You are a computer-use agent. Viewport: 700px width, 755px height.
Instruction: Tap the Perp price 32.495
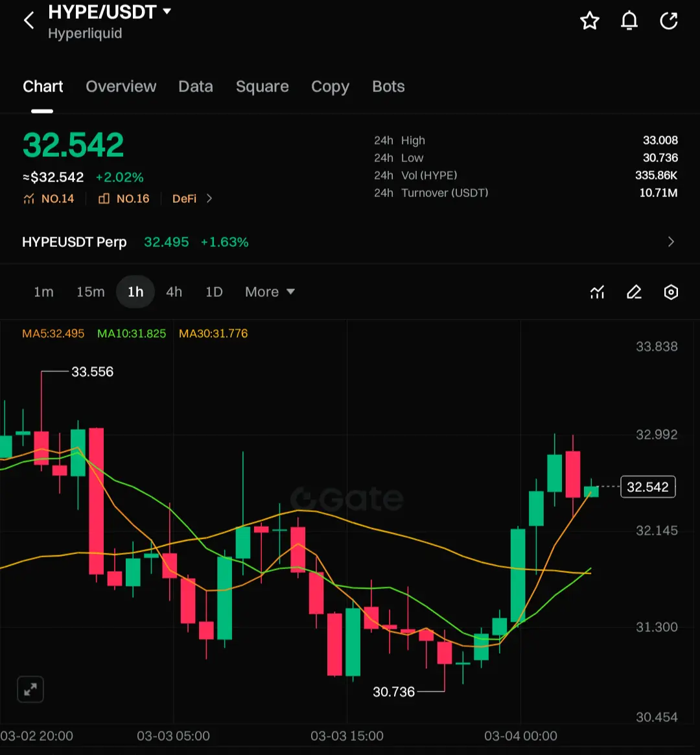[166, 242]
